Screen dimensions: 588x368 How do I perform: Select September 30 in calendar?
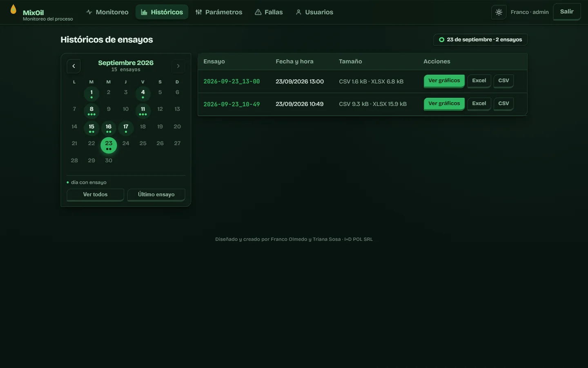tap(109, 161)
